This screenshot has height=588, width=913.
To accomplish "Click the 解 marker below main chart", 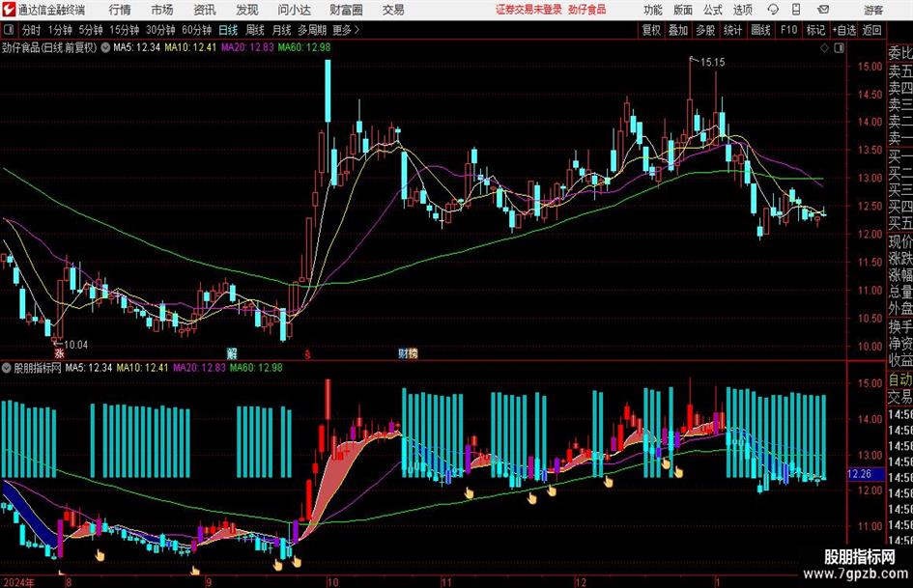I will (x=232, y=352).
